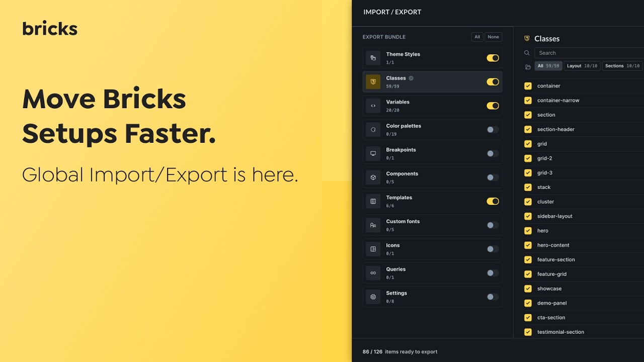
Task: Select the 'testimonial-section' class name
Action: (x=560, y=332)
